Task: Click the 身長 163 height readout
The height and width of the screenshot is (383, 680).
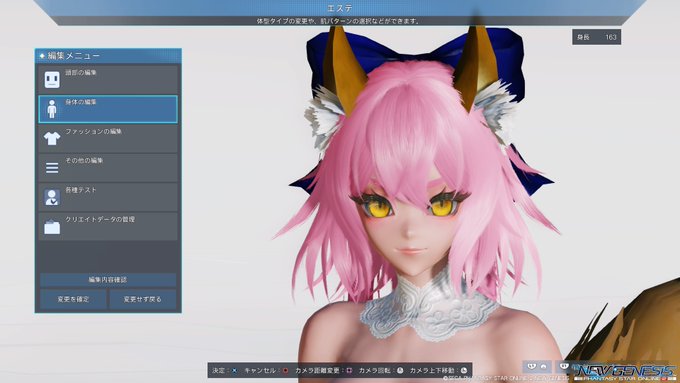Action: 596,37
